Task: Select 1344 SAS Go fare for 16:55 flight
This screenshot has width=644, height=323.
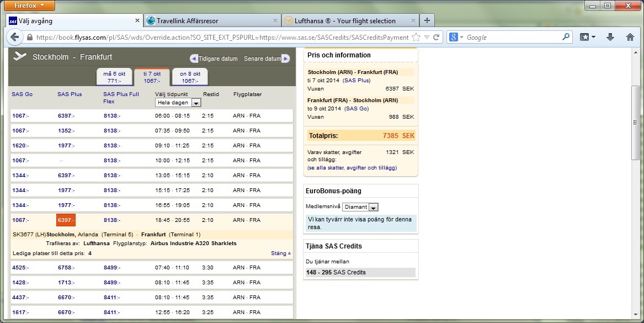Action: (20, 205)
